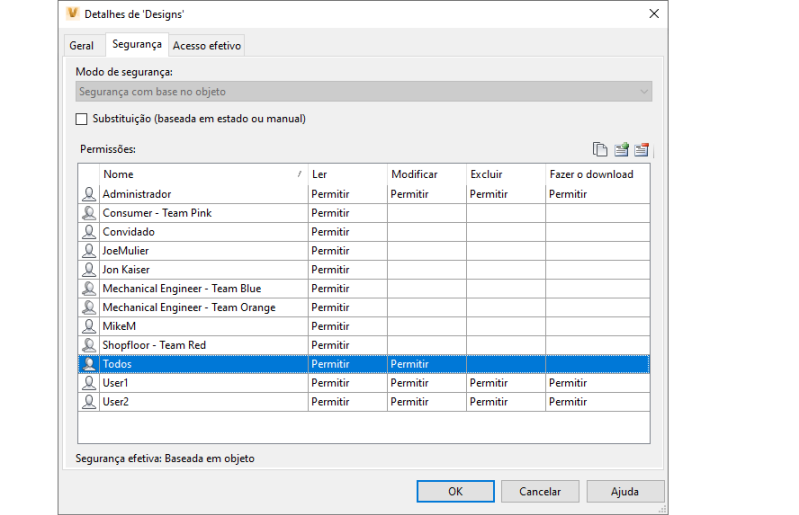Click the Cancelar button
Image resolution: width=799 pixels, height=515 pixels.
pos(540,491)
